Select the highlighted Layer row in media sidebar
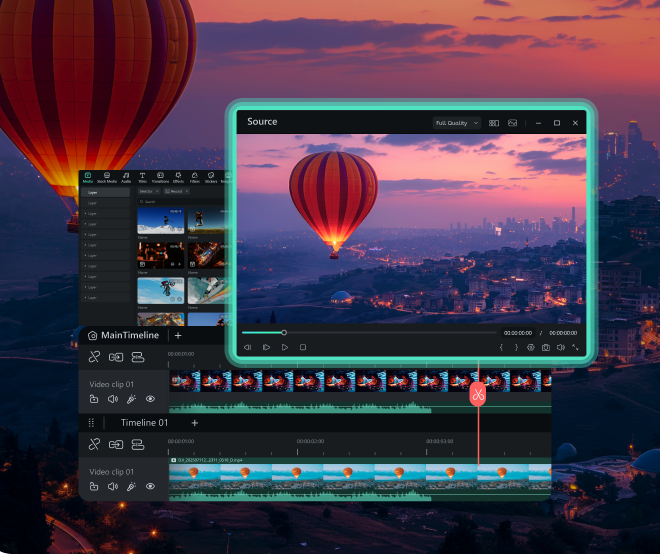The height and width of the screenshot is (554, 660). 105,192
